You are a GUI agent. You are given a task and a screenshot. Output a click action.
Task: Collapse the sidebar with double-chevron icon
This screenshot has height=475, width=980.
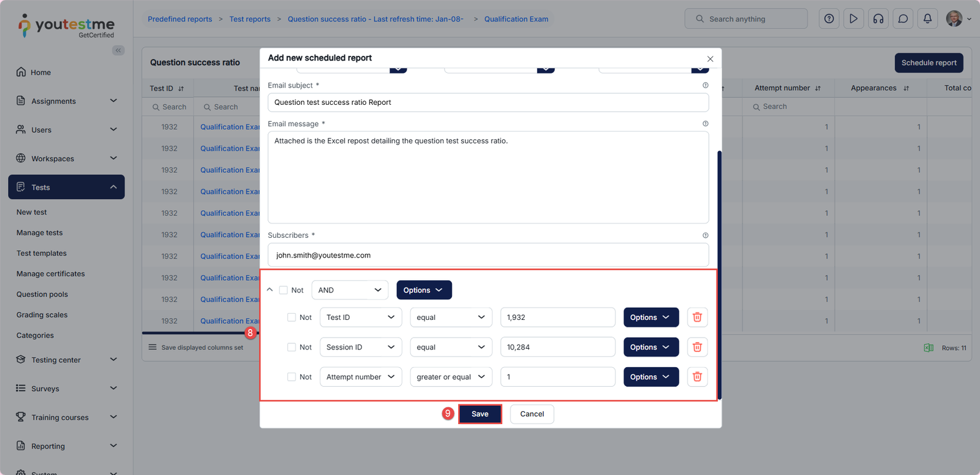click(x=118, y=50)
